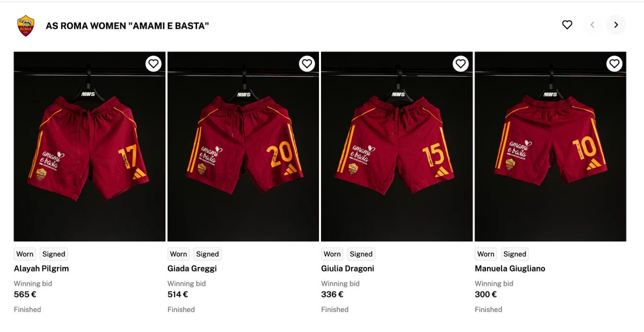The height and width of the screenshot is (332, 644).
Task: Open the Manuela Giugliano listing title
Action: pos(510,269)
